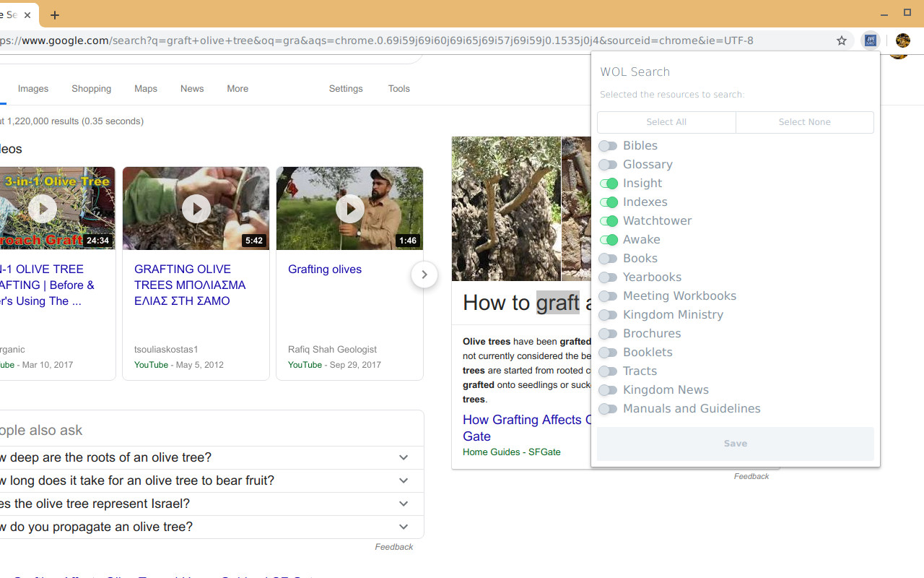Viewport: 924px width, 578px height.
Task: Disable the Watchtower resource switch
Action: click(x=608, y=221)
